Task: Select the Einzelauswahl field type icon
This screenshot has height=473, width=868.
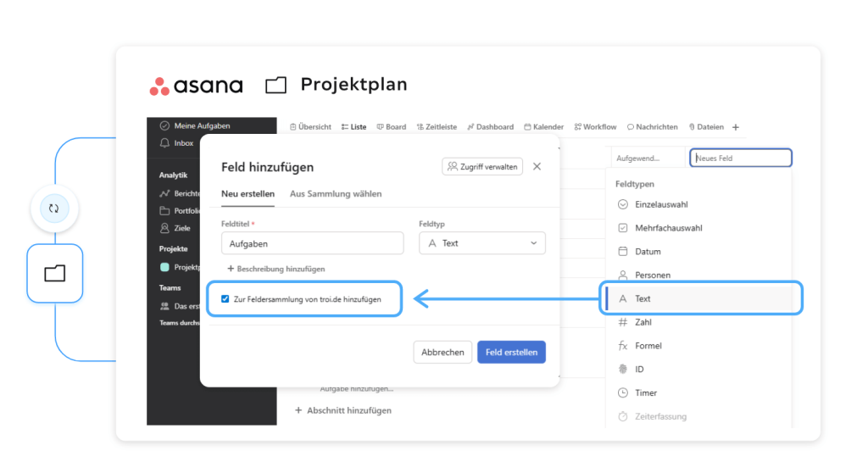Action: pos(623,204)
